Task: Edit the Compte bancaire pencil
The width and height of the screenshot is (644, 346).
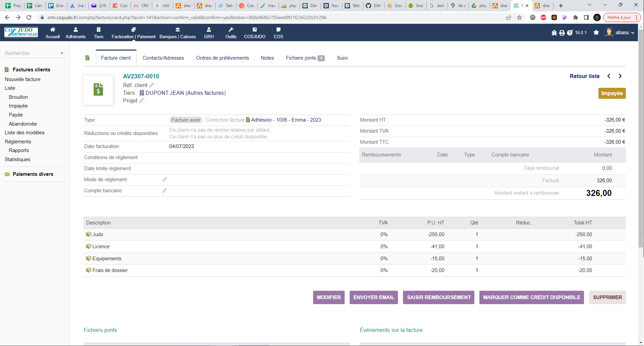Action: [165, 191]
